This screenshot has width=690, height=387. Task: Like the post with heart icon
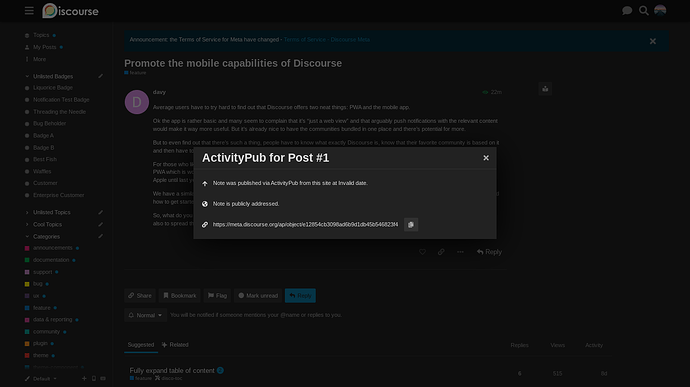pyautogui.click(x=422, y=252)
